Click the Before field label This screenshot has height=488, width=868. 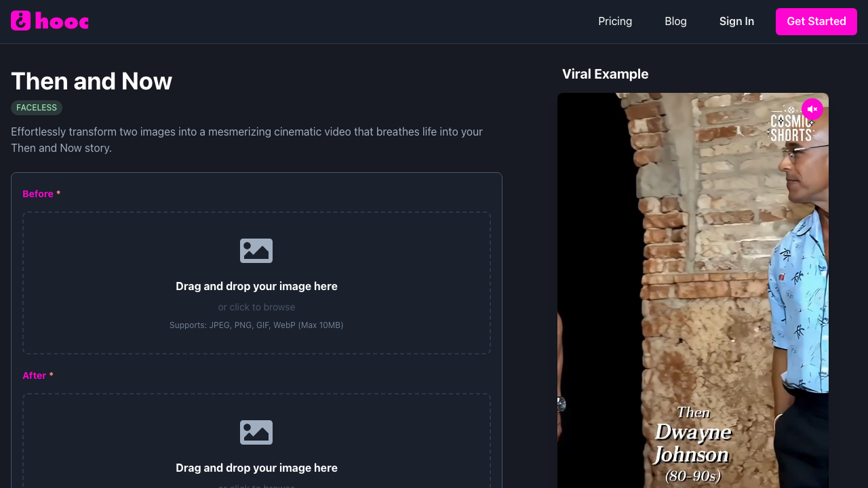(38, 194)
